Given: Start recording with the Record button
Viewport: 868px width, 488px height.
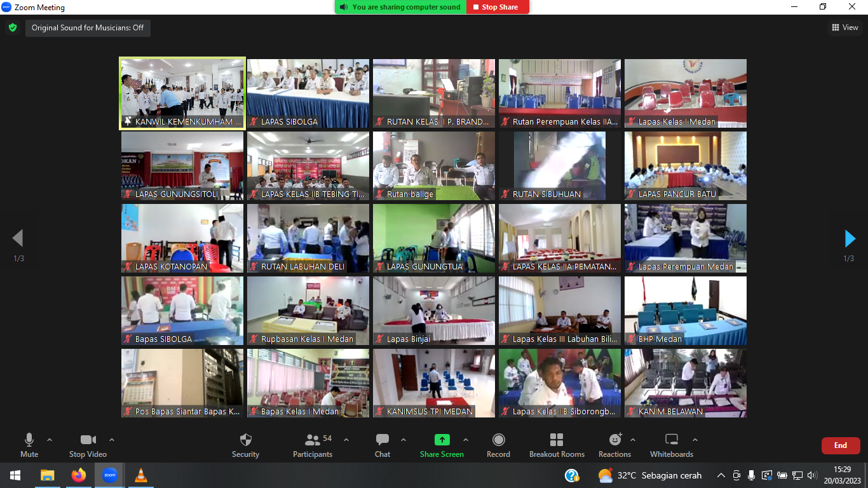Looking at the screenshot, I should pyautogui.click(x=499, y=440).
